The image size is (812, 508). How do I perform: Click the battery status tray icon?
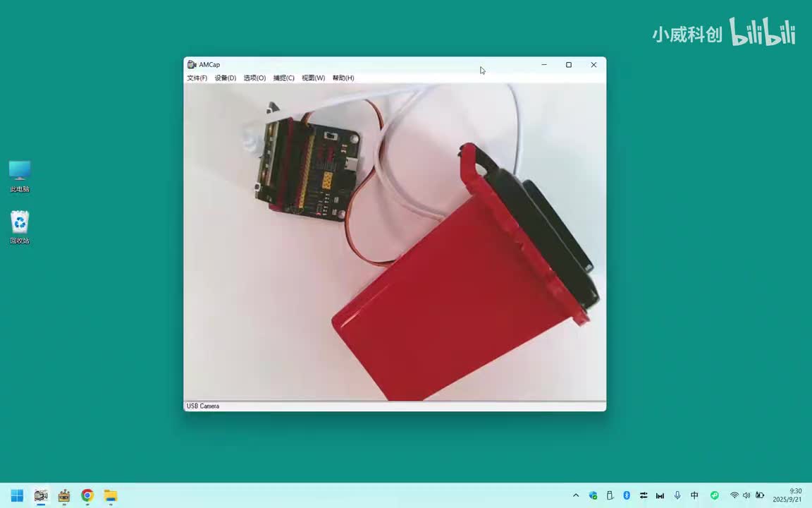[760, 495]
